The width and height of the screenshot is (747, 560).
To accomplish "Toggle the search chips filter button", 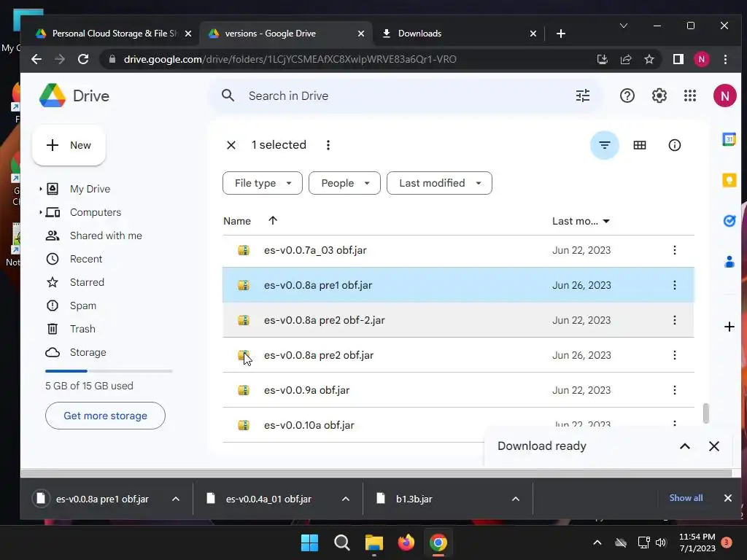I will [x=604, y=145].
